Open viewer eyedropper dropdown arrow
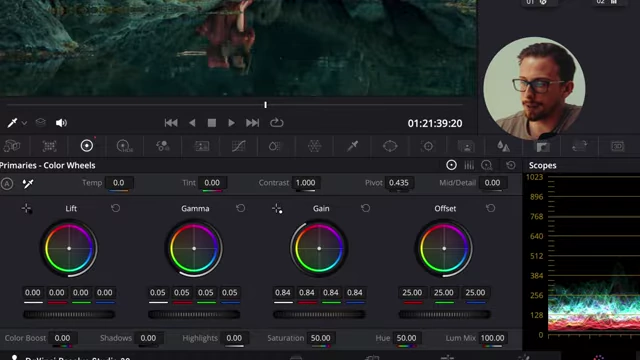This screenshot has width=640, height=360. point(24,123)
